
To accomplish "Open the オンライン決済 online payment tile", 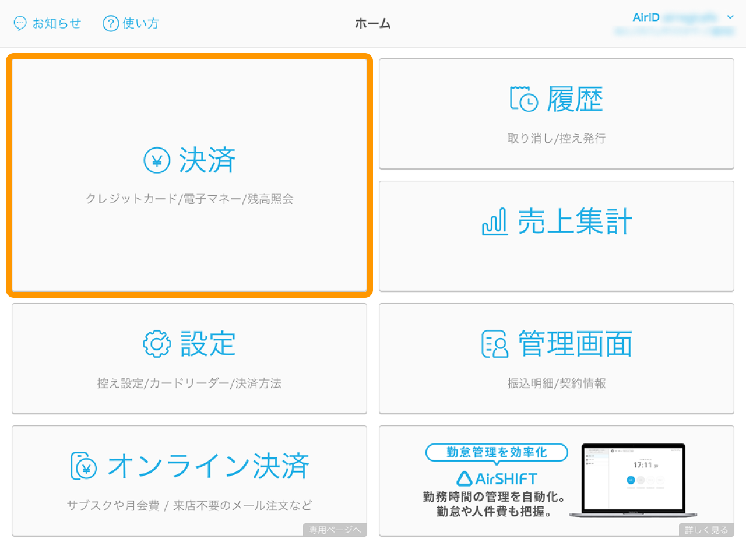I will pos(189,481).
